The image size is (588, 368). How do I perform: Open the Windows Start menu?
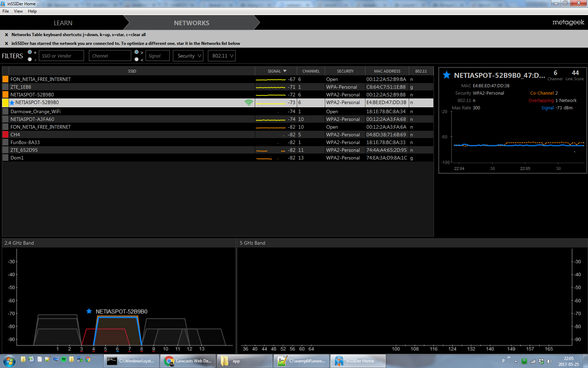[9, 361]
